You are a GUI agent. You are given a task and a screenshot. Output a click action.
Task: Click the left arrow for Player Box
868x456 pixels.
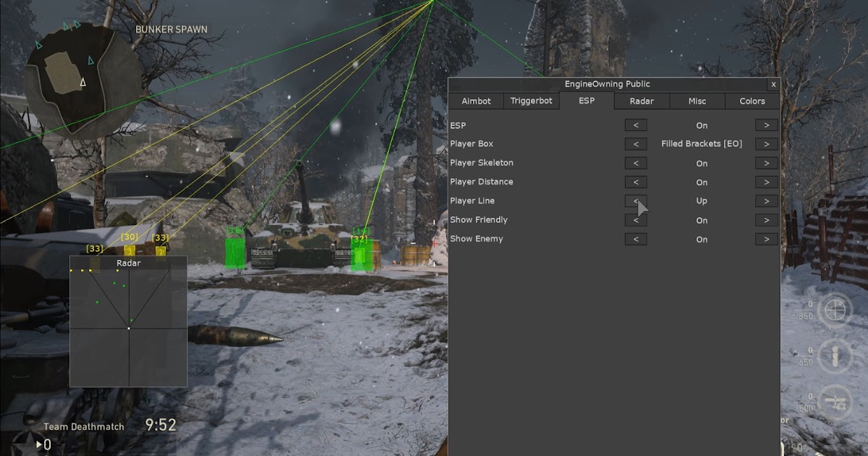point(636,144)
